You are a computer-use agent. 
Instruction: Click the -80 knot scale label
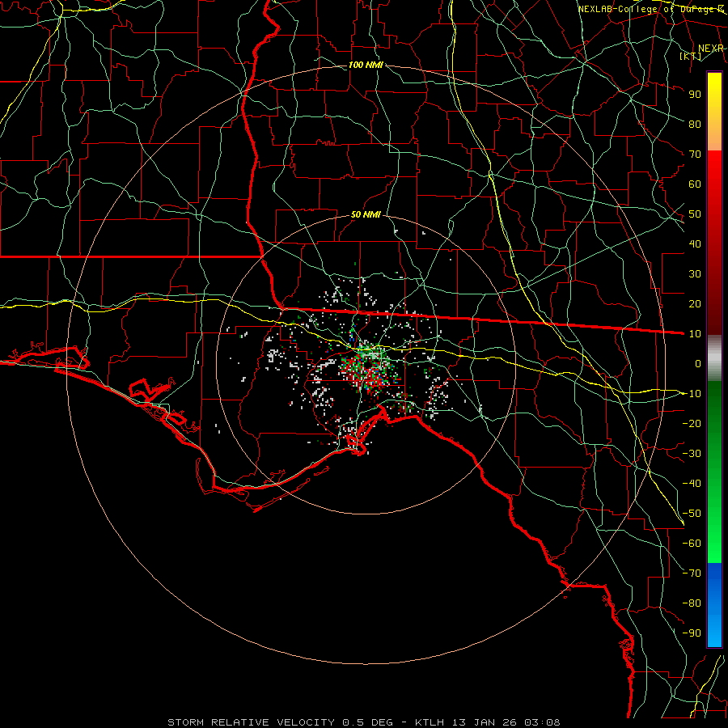[x=692, y=603]
